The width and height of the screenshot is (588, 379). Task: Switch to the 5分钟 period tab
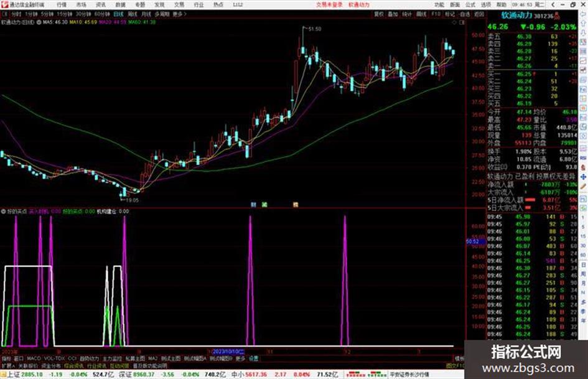(47, 14)
